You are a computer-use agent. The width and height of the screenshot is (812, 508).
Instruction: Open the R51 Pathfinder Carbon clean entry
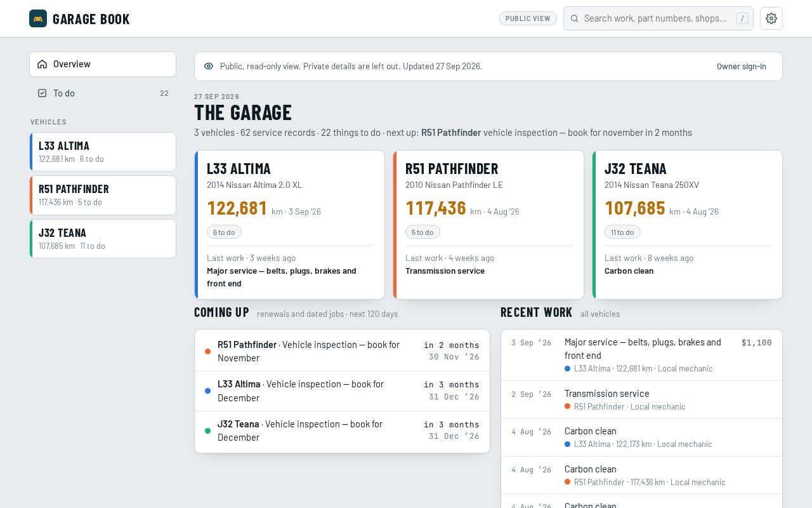pos(641,475)
